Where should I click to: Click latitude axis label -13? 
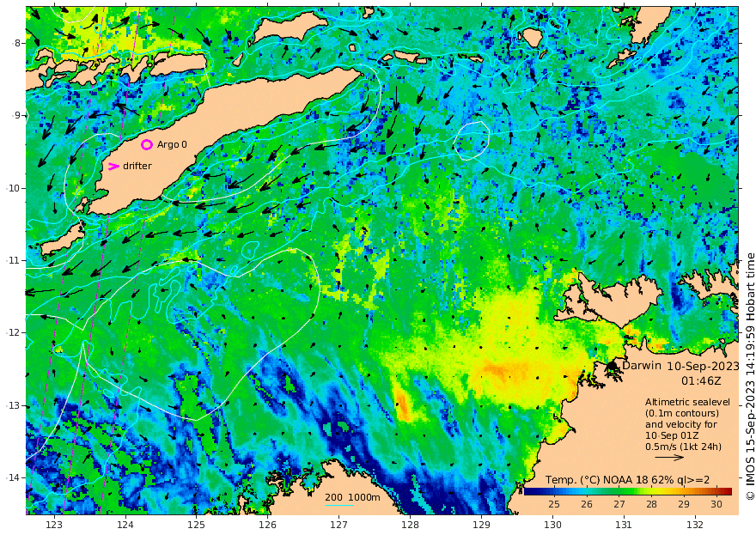[14, 405]
